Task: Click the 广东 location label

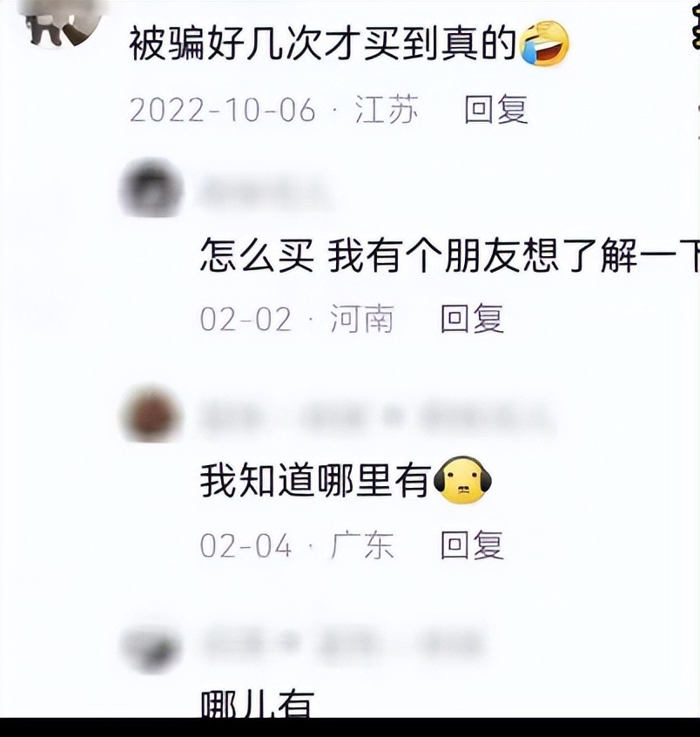Action: click(361, 545)
